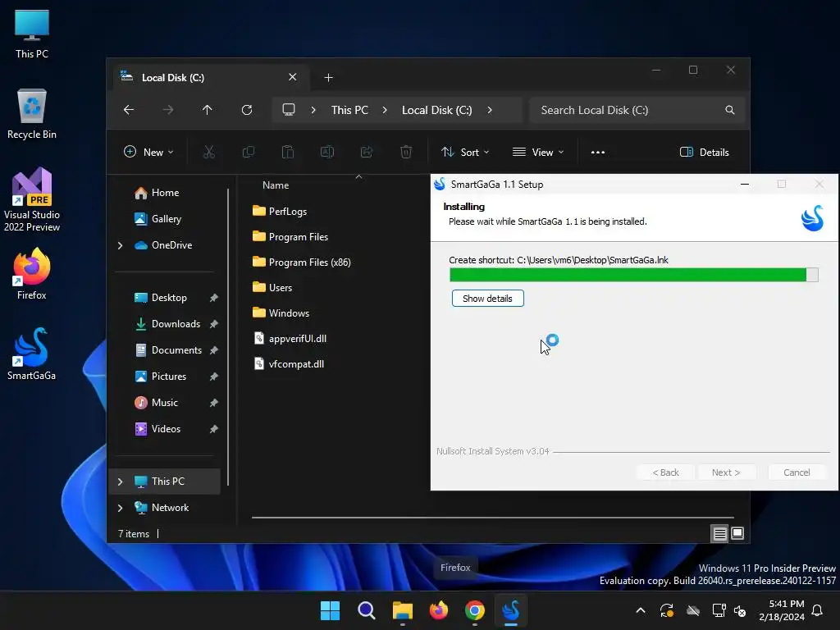This screenshot has width=840, height=630.
Task: Select the Windows folder
Action: [281, 313]
